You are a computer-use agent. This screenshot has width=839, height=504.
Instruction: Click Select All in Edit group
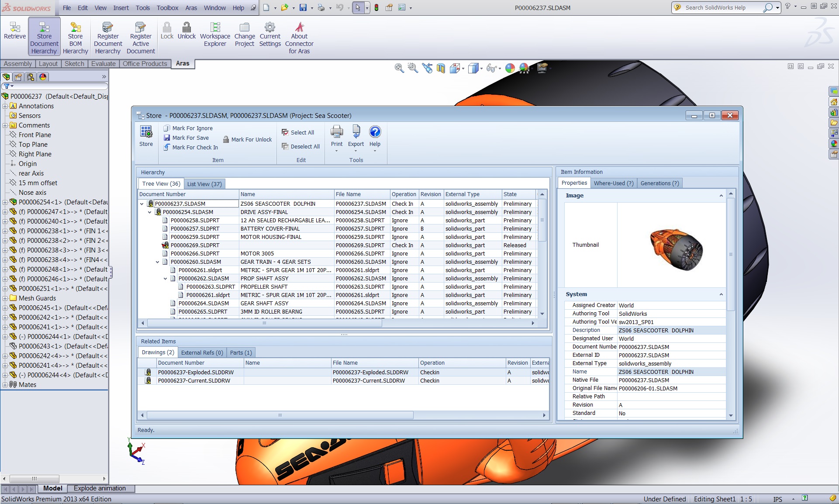click(298, 132)
